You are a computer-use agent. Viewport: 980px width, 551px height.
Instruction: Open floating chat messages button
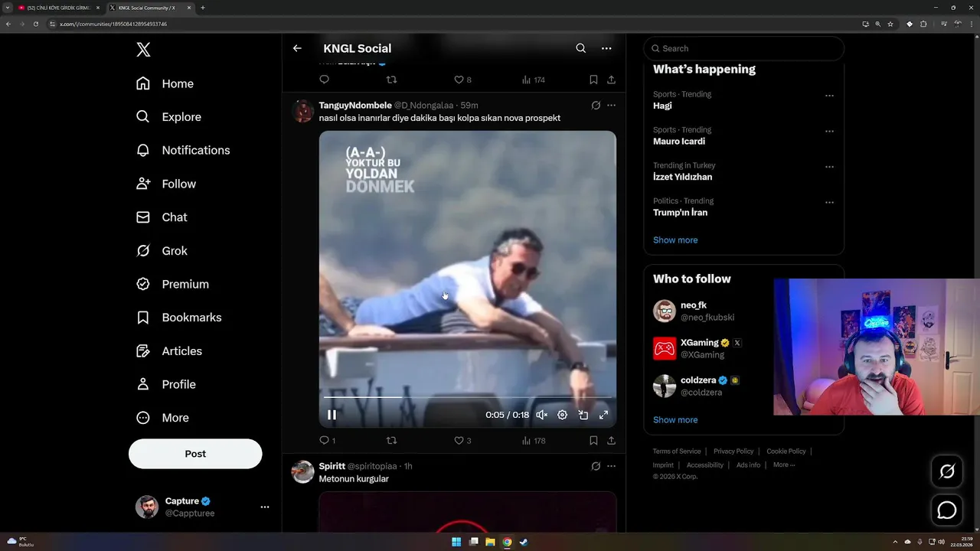pos(947,510)
